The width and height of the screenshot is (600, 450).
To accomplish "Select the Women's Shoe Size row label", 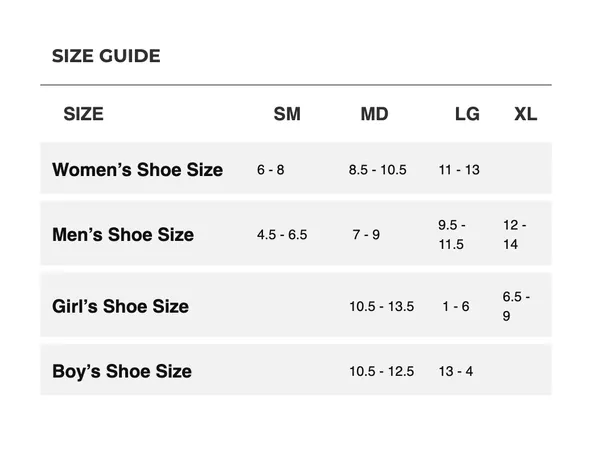I will [137, 170].
